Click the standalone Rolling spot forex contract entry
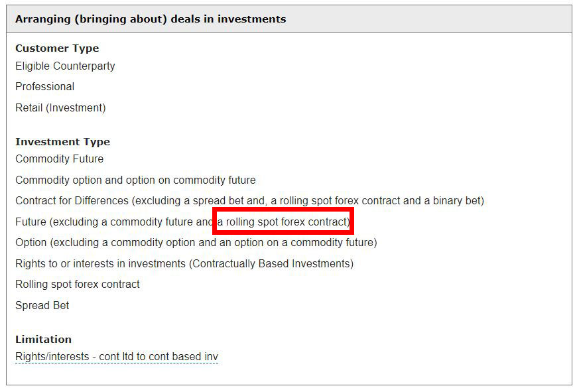577x392 pixels. 78,284
